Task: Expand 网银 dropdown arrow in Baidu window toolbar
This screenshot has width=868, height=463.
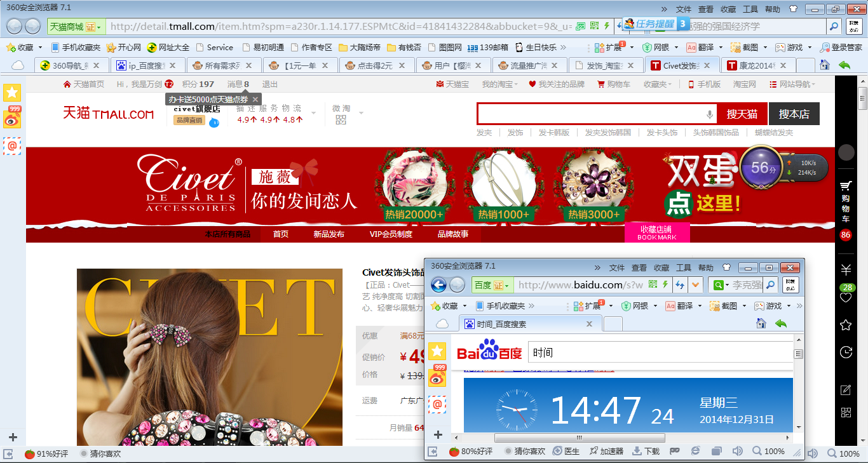Action: coord(655,305)
